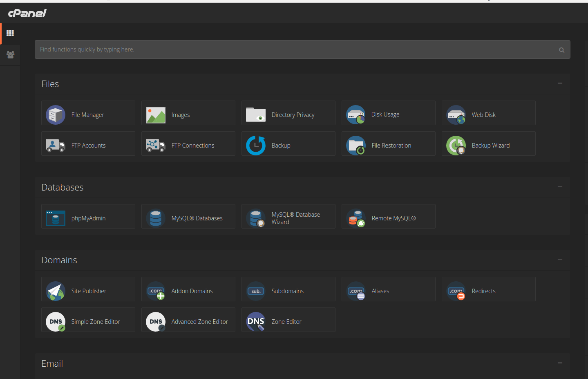This screenshot has width=588, height=379.
Task: Click the Aliases icon
Action: click(x=356, y=291)
